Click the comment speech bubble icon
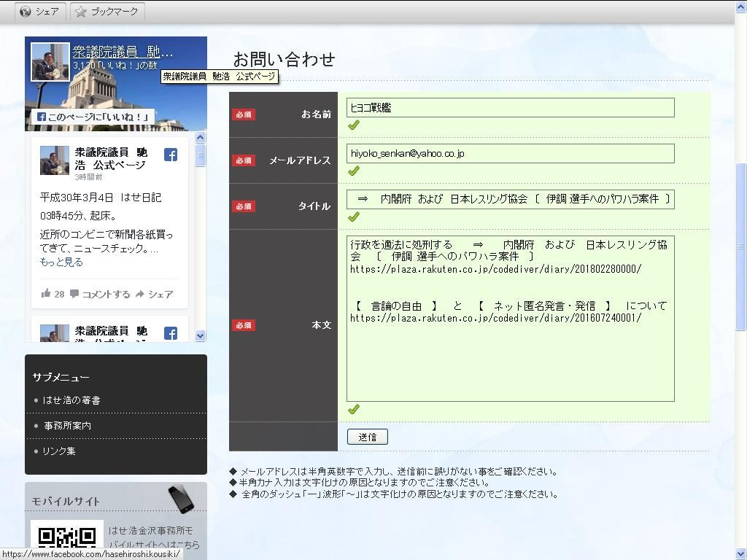 [74, 294]
